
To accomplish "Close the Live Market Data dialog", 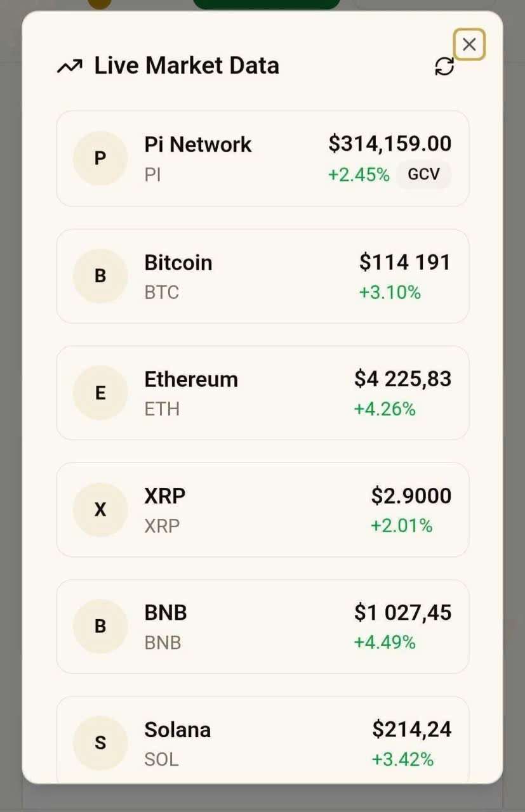I will [469, 44].
